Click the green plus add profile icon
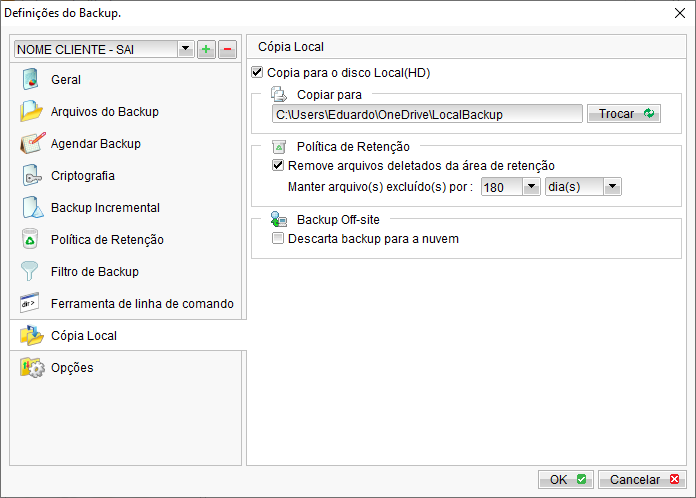The width and height of the screenshot is (696, 498). (206, 49)
